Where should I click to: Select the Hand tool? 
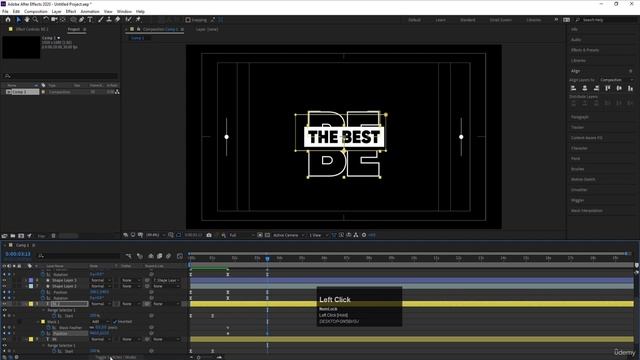(27, 20)
